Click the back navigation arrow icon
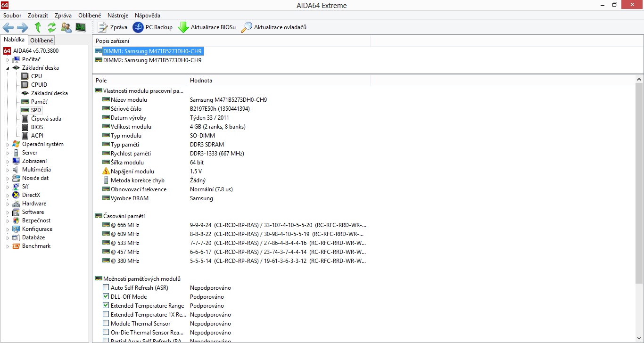This screenshot has height=343, width=644. point(8,27)
